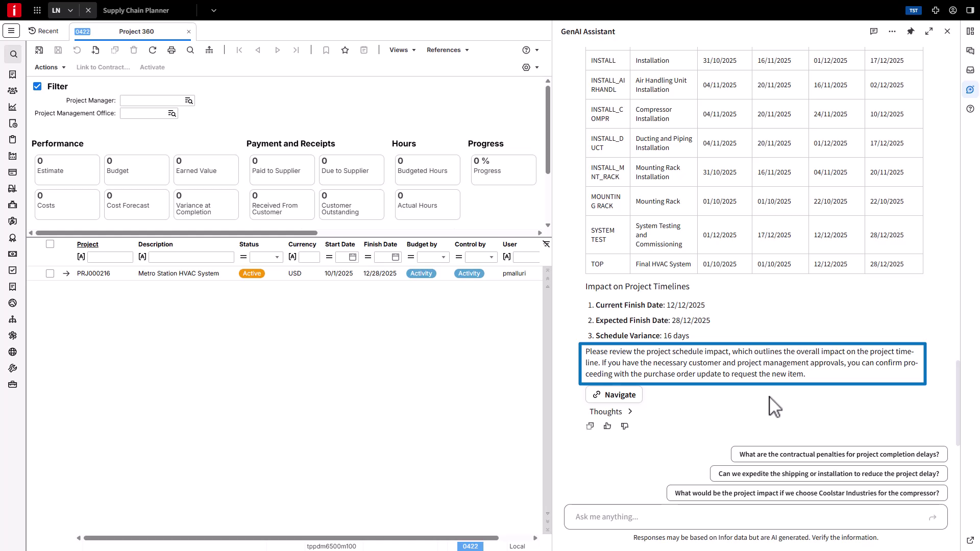Submit the question in ask box
Screen dimensions: 980x551
[x=933, y=517]
